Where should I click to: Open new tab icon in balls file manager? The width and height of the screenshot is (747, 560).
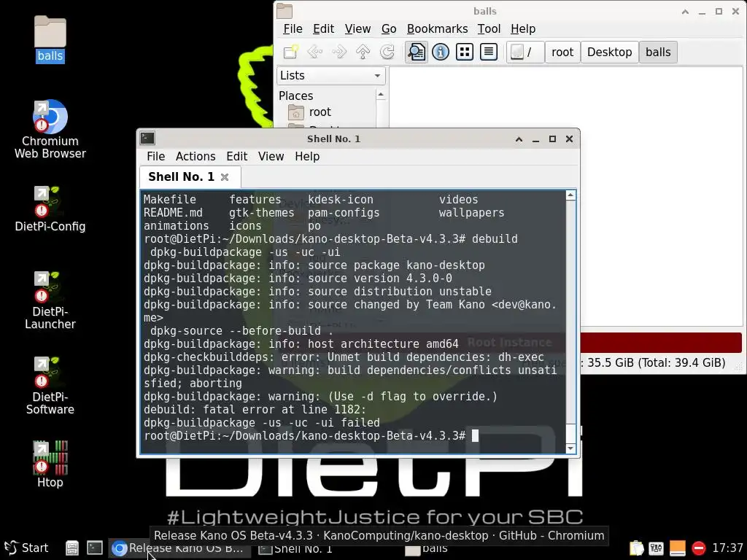pos(290,52)
